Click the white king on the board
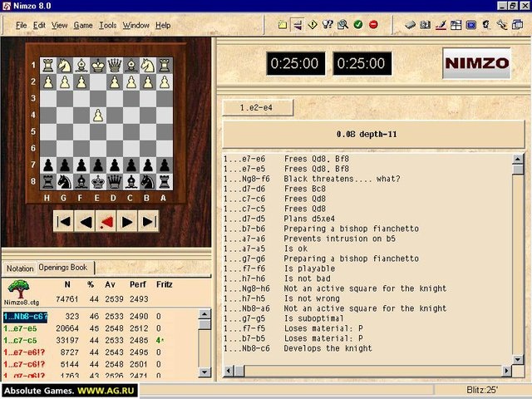Screen dimensions: 532x399 [98, 66]
